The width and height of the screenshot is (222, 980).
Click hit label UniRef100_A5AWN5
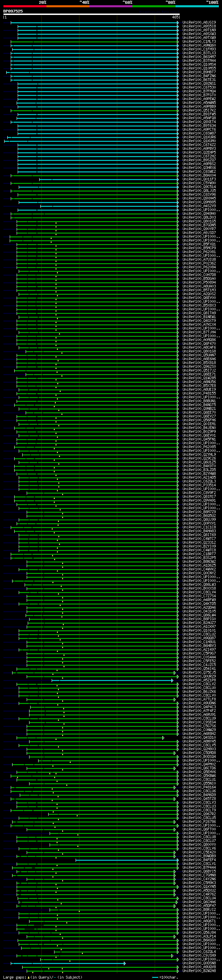[199, 103]
